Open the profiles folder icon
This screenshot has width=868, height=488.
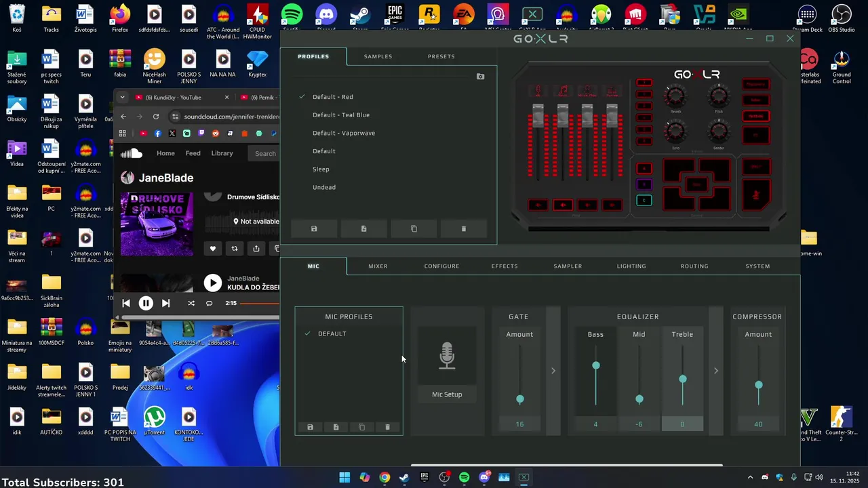(480, 77)
